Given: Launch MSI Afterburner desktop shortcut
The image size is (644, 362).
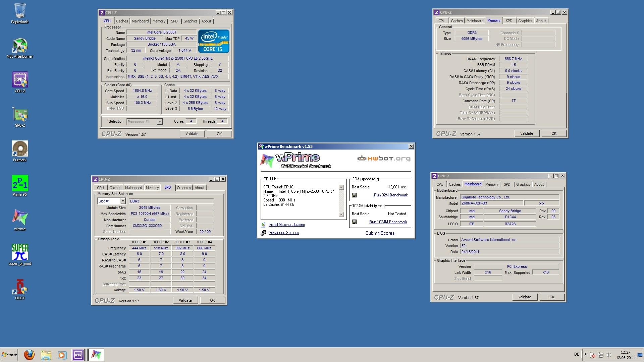Looking at the screenshot, I should (20, 48).
